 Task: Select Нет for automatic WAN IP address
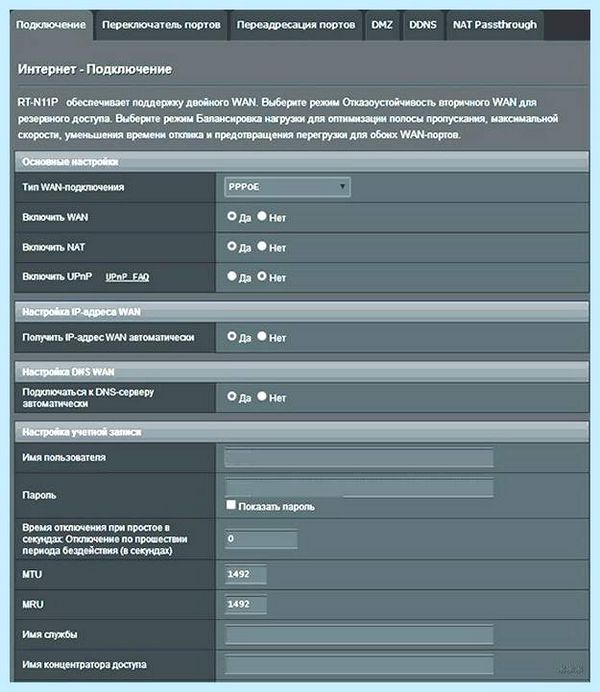click(x=262, y=336)
